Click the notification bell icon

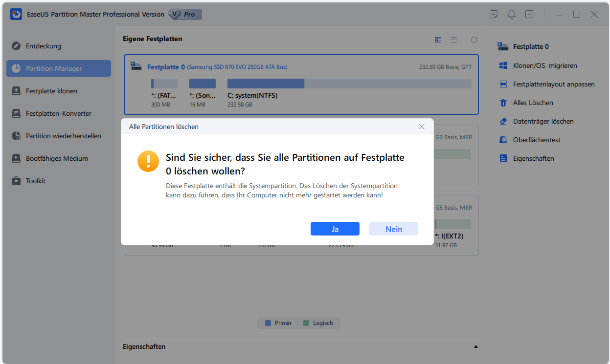coord(512,14)
